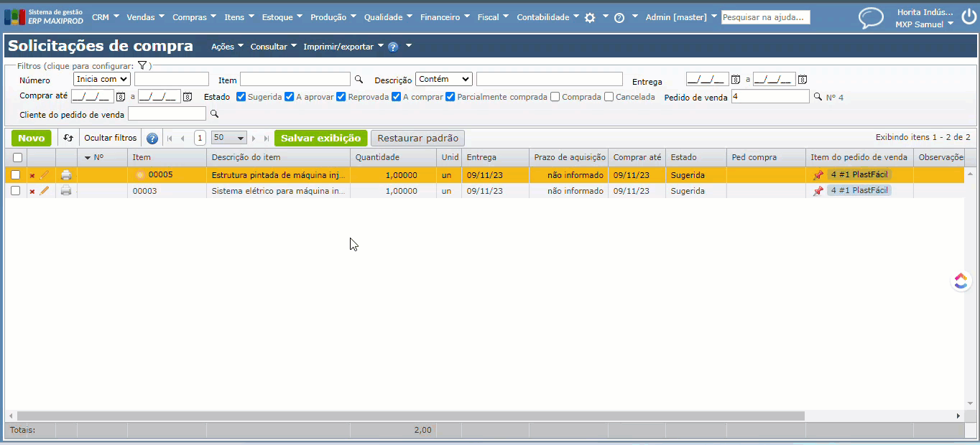Image resolution: width=980 pixels, height=445 pixels.
Task: Open the Vendas menu
Action: point(145,17)
